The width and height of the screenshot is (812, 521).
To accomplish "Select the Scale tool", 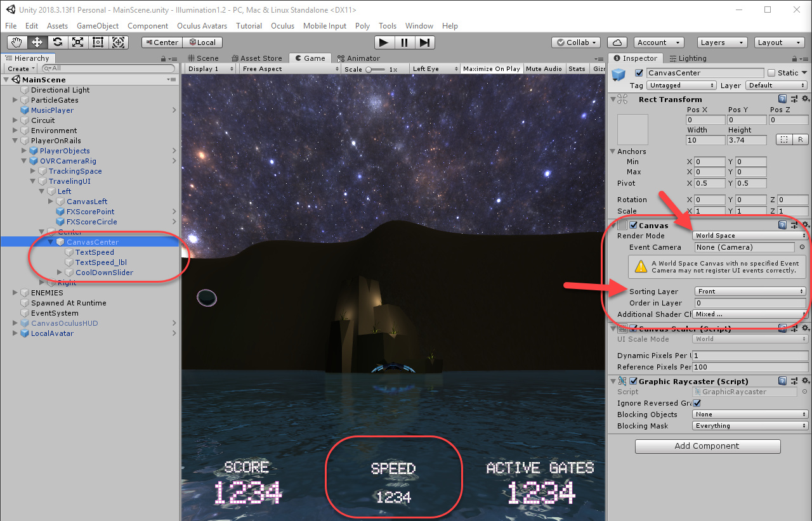I will pos(77,42).
